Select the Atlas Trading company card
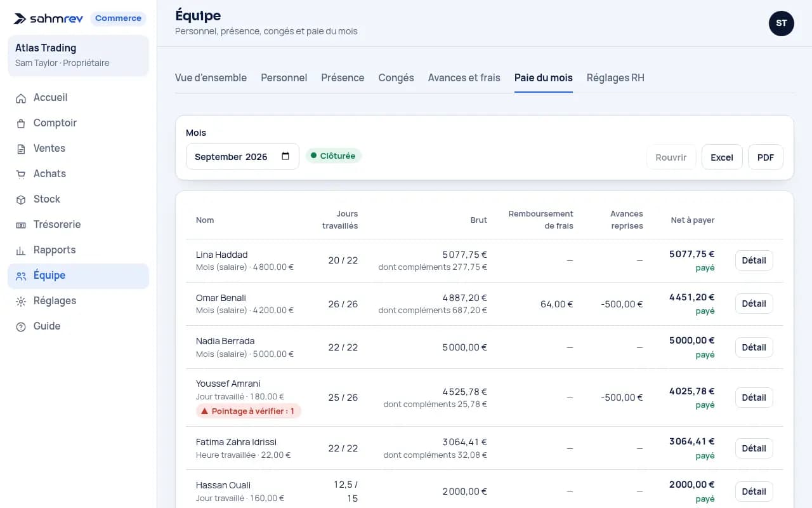Screen dimensions: 812x508 tap(79, 55)
